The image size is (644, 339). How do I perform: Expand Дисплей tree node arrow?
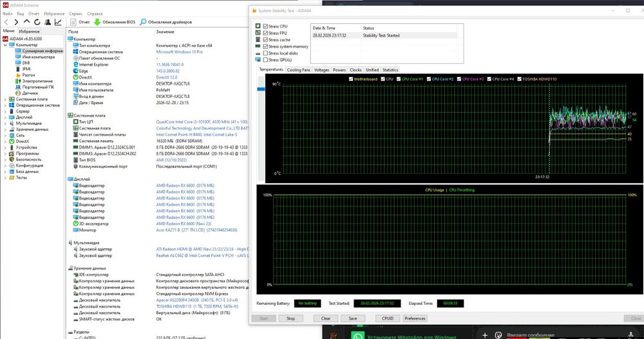(5, 117)
